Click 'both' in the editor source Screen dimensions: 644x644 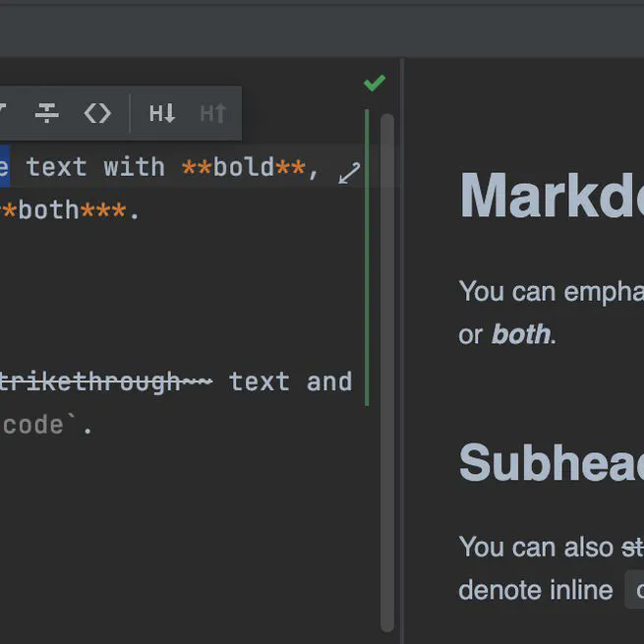[48, 210]
